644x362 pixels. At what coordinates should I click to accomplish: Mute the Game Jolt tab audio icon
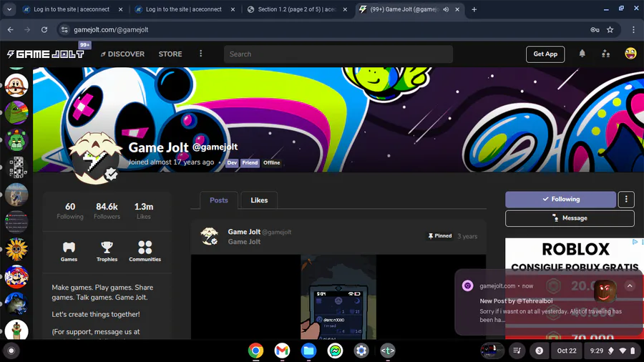point(446,9)
